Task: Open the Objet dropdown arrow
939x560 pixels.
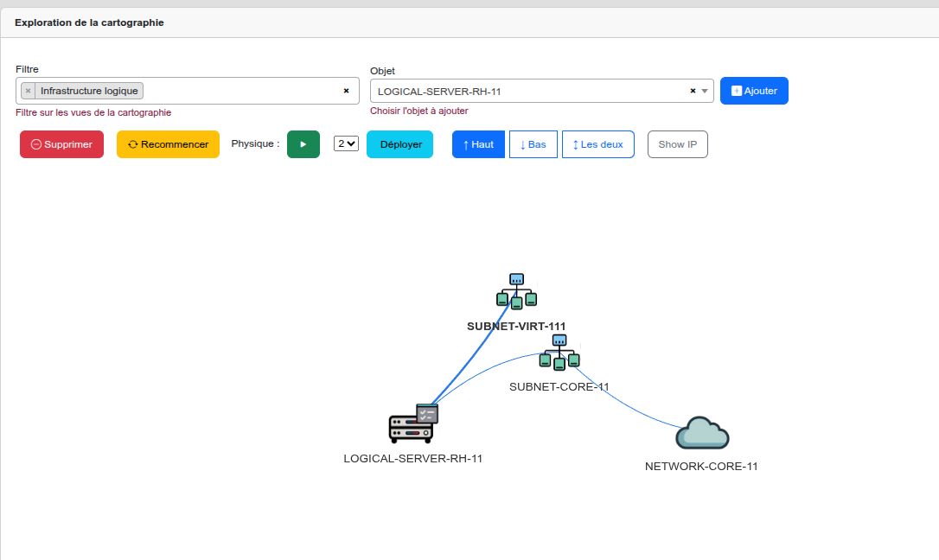Action: pos(705,91)
